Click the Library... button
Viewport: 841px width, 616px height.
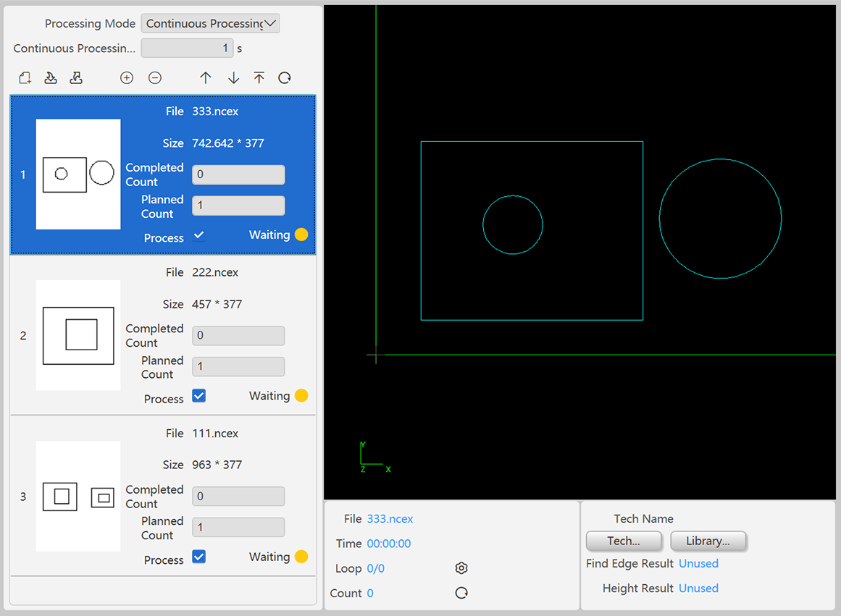(x=708, y=541)
